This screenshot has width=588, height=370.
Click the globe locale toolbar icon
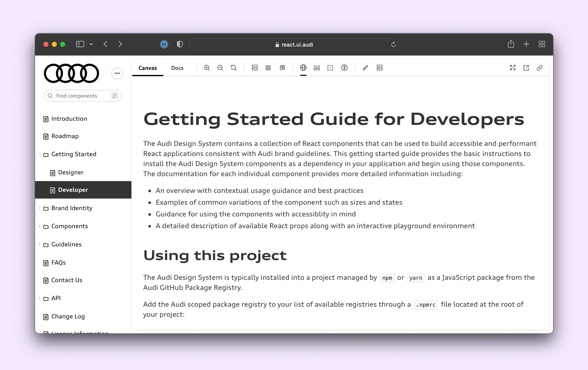pos(303,68)
